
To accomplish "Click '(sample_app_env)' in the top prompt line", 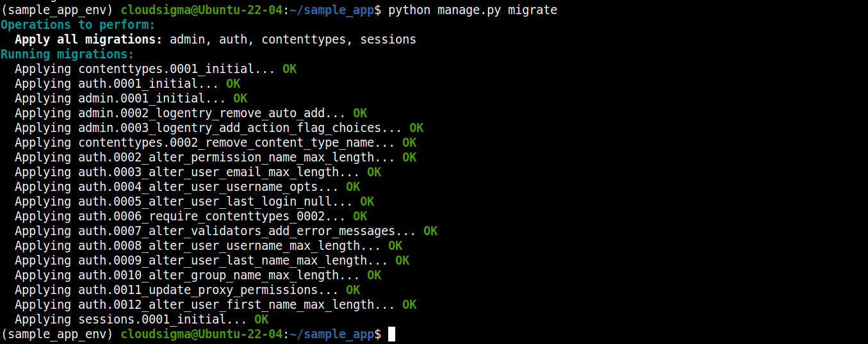I will pos(57,10).
